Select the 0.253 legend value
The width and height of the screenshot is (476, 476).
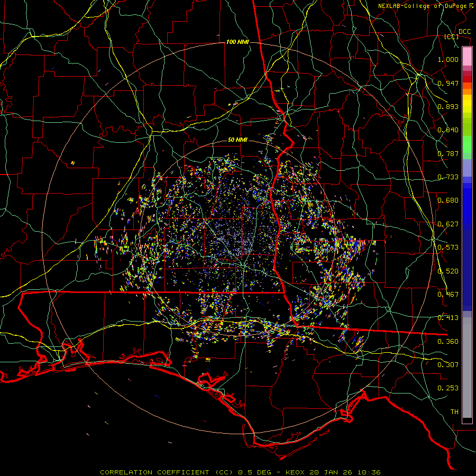click(448, 388)
